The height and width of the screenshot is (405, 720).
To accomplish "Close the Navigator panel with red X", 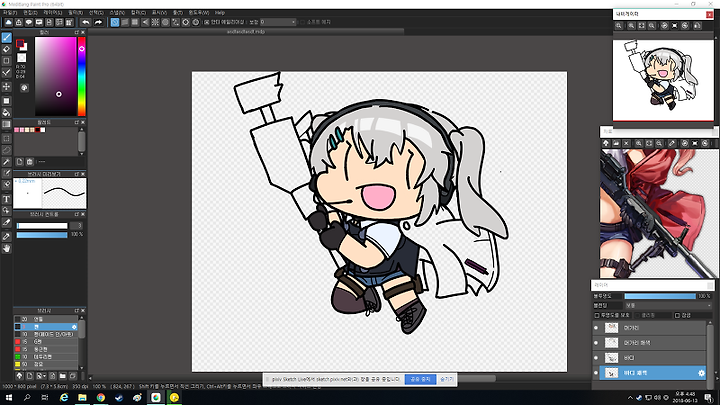I will coord(709,15).
